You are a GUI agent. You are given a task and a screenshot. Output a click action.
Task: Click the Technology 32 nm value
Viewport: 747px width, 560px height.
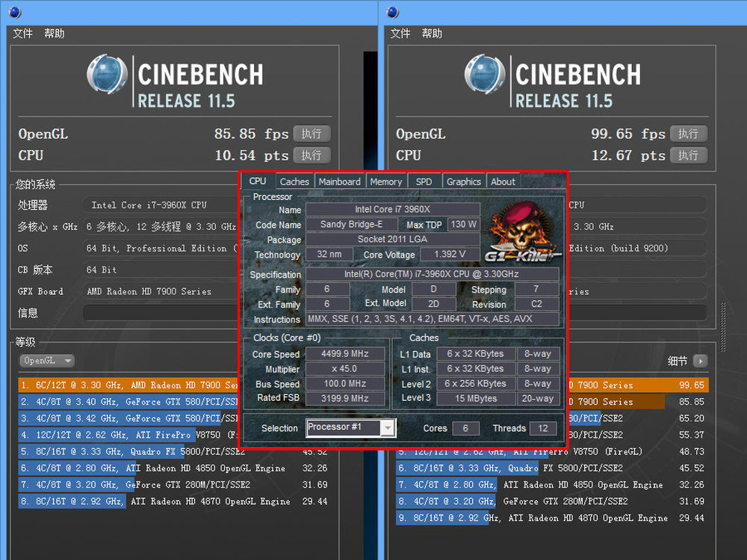pos(329,255)
